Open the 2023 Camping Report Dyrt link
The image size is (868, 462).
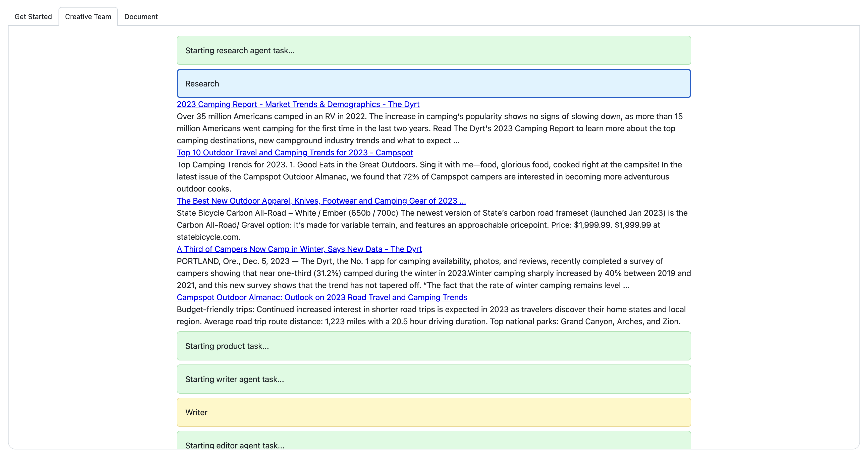coord(298,104)
